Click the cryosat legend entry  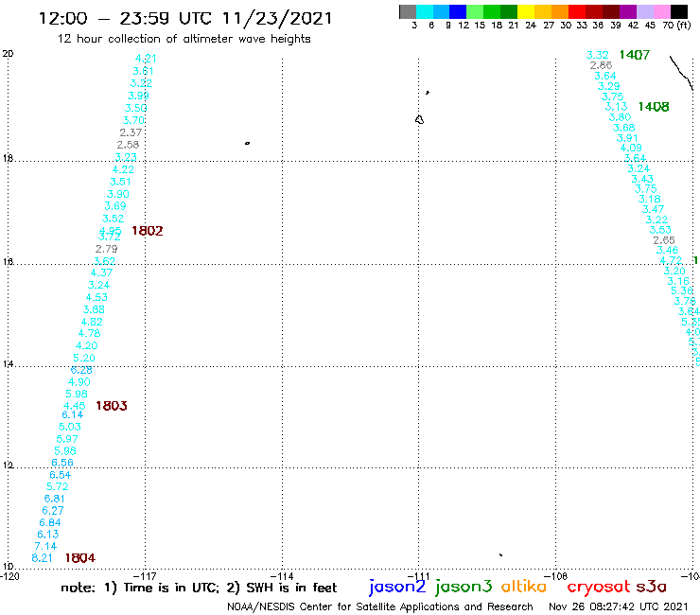pyautogui.click(x=598, y=588)
